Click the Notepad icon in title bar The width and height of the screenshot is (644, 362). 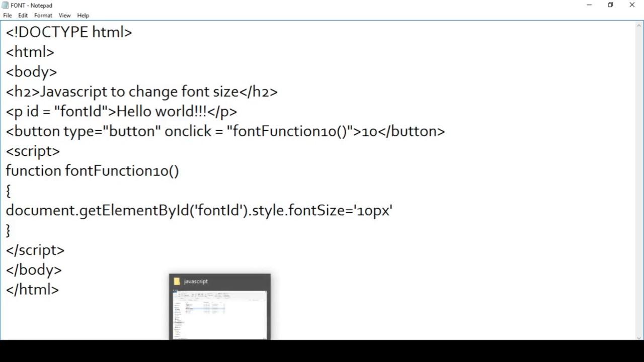tap(6, 5)
